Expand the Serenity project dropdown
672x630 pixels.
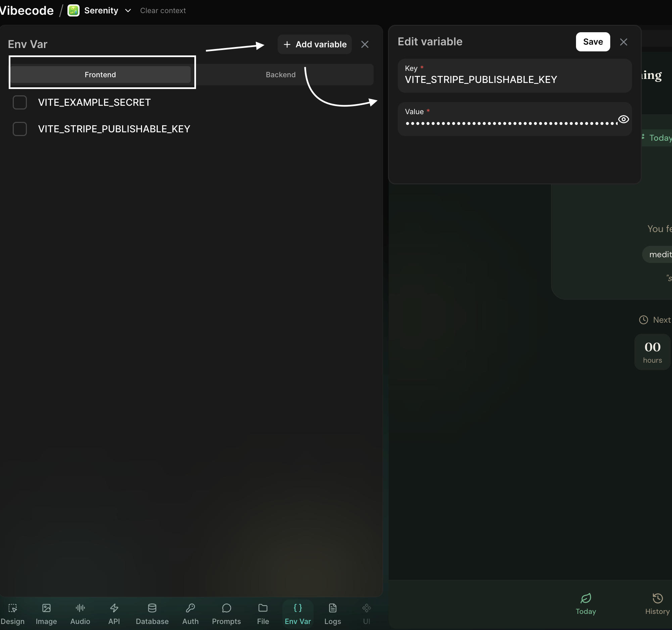pos(128,11)
